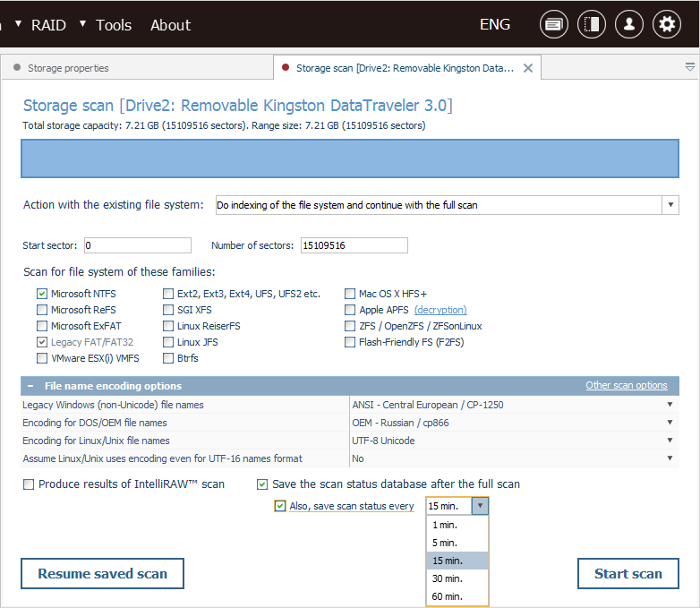Uncheck the Microsoft NTFS checkbox
Image resolution: width=700 pixels, height=608 pixels.
(42, 294)
